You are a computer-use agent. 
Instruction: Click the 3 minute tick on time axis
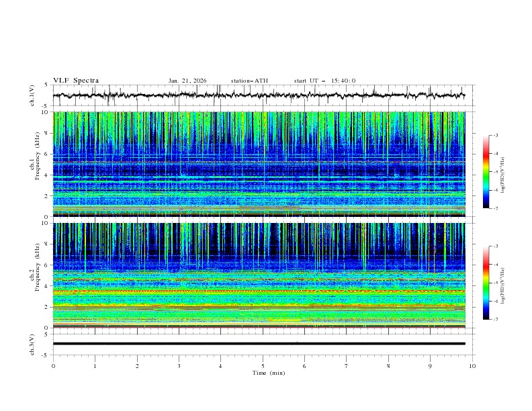(x=179, y=366)
